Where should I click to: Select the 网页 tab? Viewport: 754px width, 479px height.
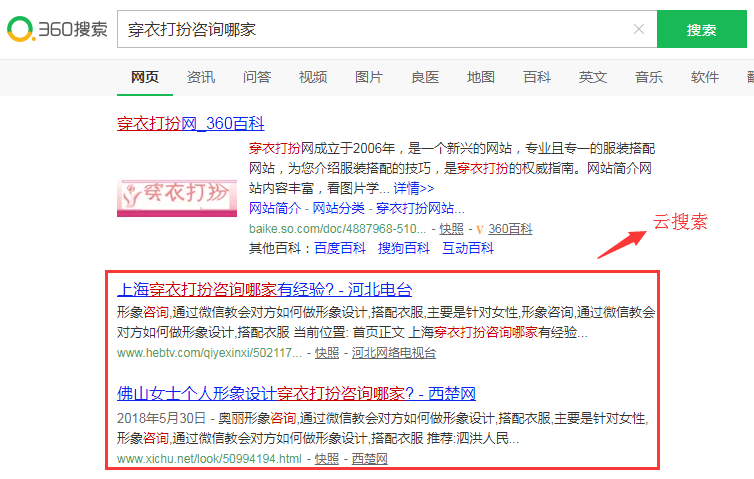[x=145, y=77]
